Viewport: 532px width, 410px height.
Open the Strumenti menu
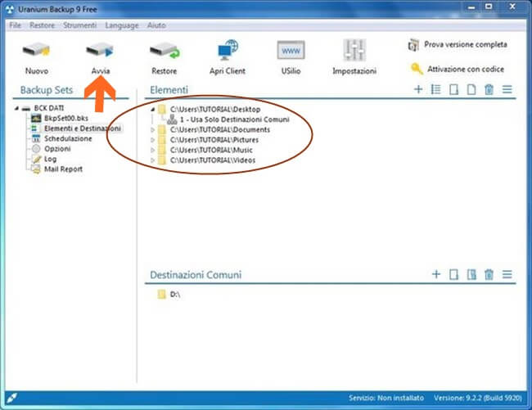[x=79, y=25]
